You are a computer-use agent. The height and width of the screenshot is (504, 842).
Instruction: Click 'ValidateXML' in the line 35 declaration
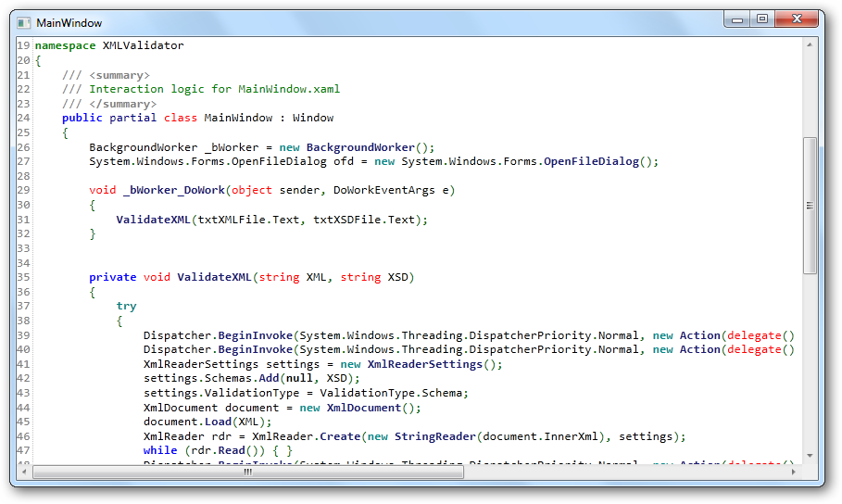[214, 277]
